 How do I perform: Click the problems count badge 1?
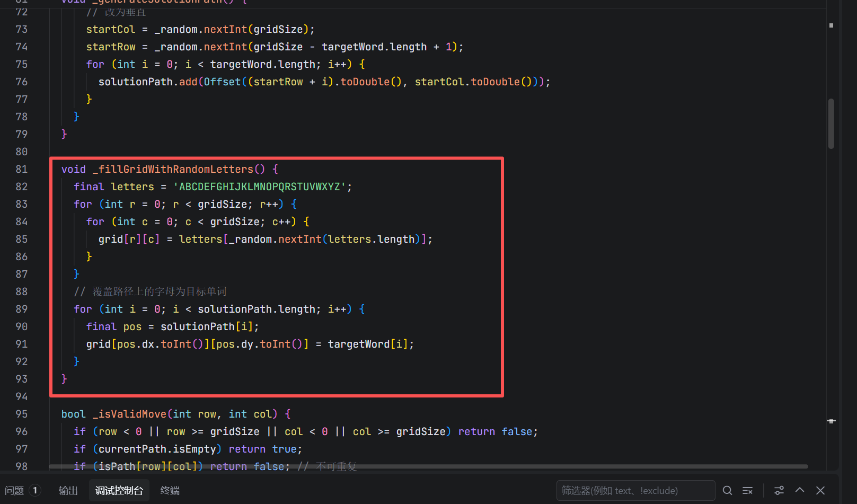[35, 490]
